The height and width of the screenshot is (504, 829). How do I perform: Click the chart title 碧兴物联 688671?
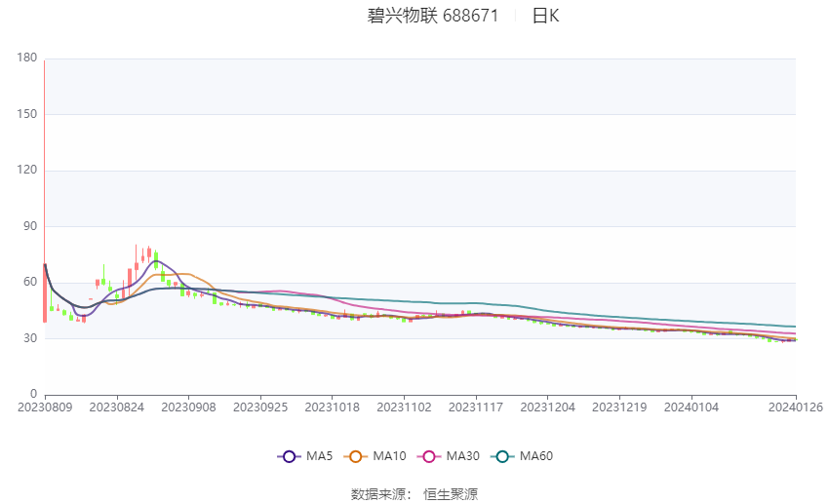coord(433,16)
